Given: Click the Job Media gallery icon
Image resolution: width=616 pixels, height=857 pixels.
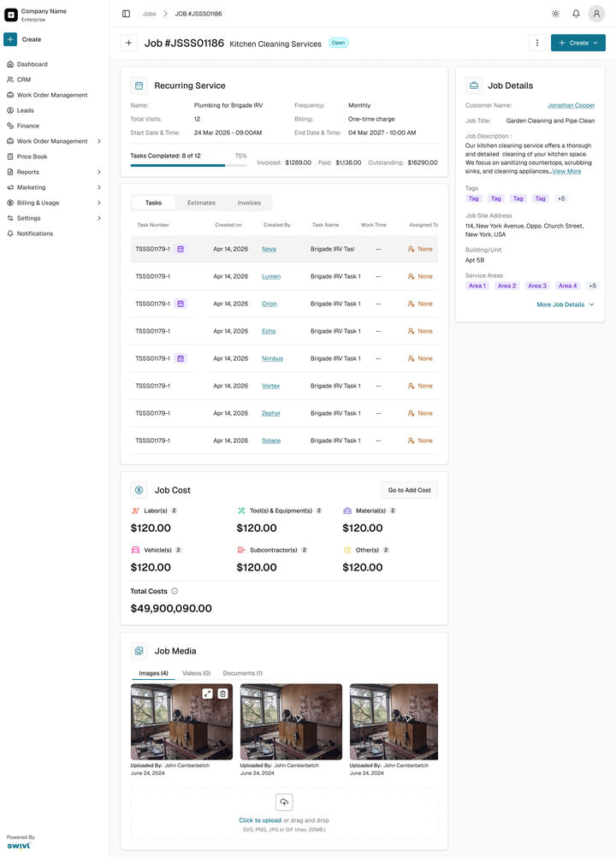Looking at the screenshot, I should click(x=139, y=650).
